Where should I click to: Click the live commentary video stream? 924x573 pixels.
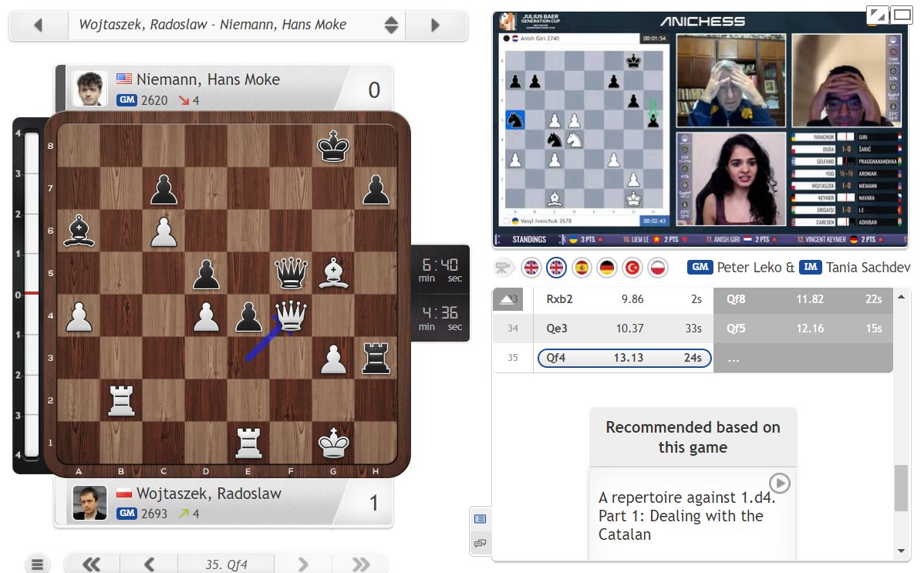click(700, 129)
